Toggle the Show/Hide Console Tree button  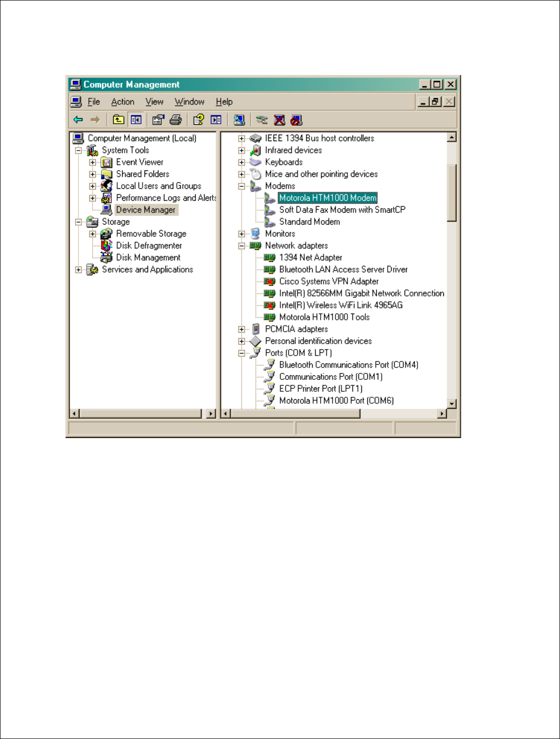[x=136, y=120]
